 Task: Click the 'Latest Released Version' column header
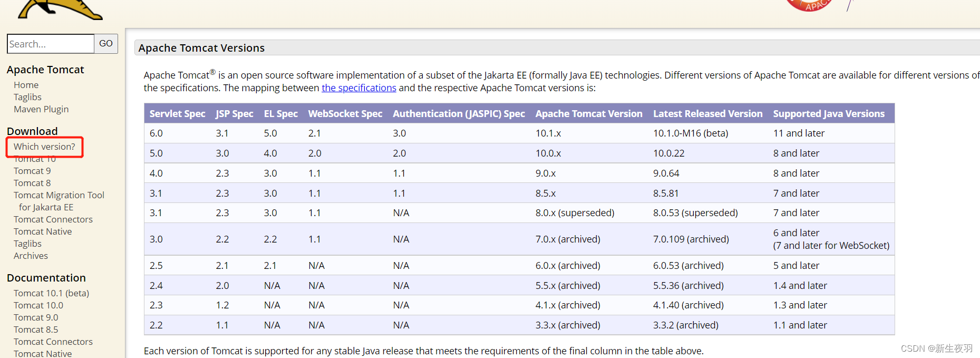pos(708,114)
